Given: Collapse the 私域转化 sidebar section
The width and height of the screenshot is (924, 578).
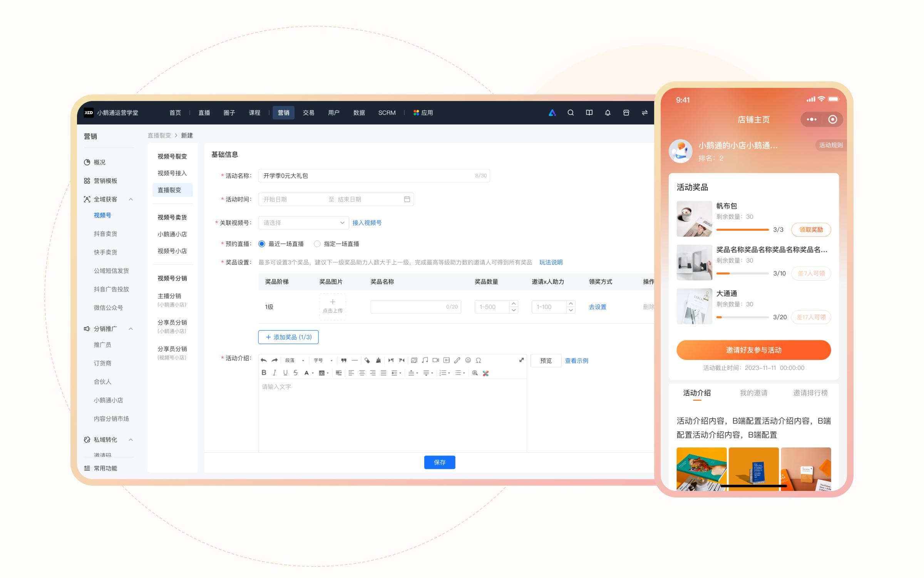Looking at the screenshot, I should click(x=131, y=440).
